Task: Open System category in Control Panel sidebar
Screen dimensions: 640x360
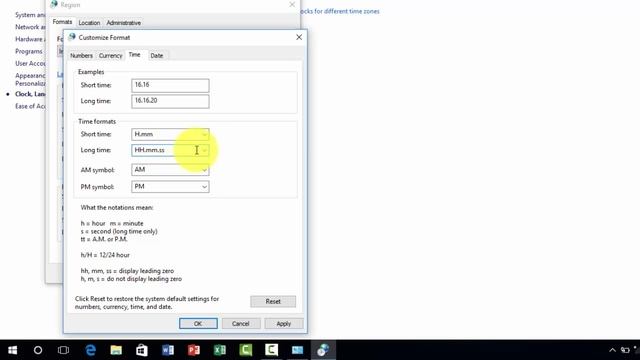Action: [x=30, y=15]
